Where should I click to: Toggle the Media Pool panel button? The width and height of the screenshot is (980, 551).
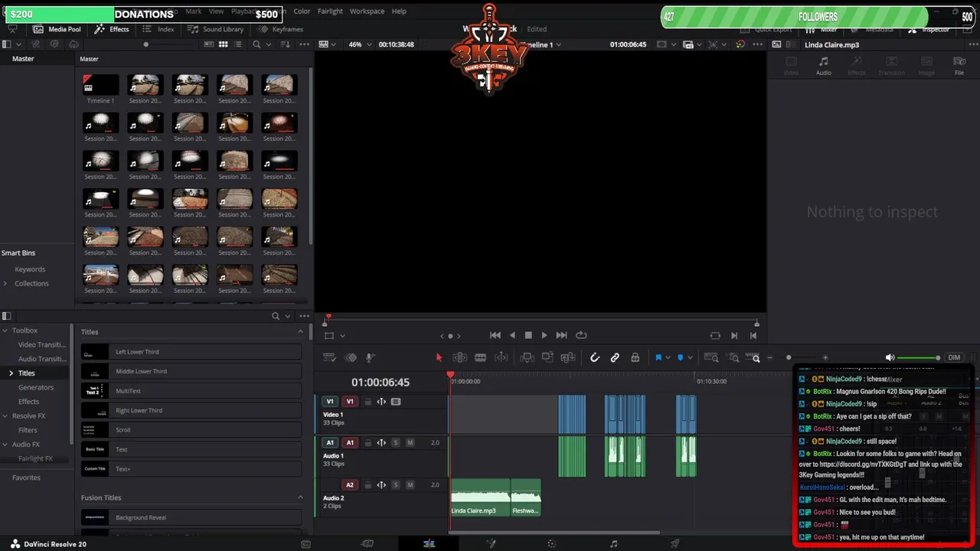(57, 29)
